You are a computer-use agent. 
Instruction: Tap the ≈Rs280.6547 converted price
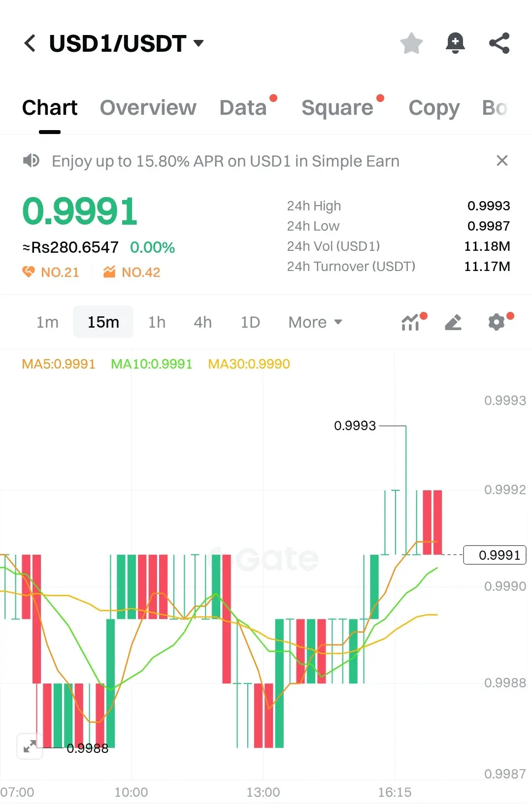[70, 247]
